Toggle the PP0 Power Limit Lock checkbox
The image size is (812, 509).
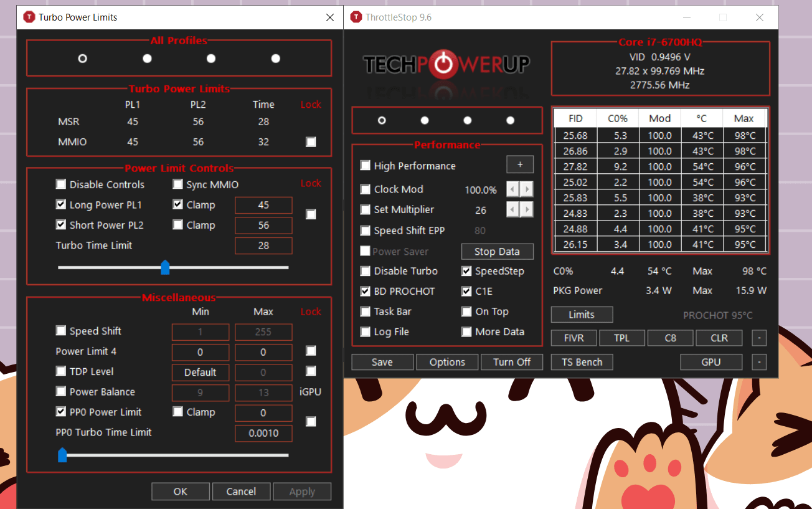pos(311,422)
